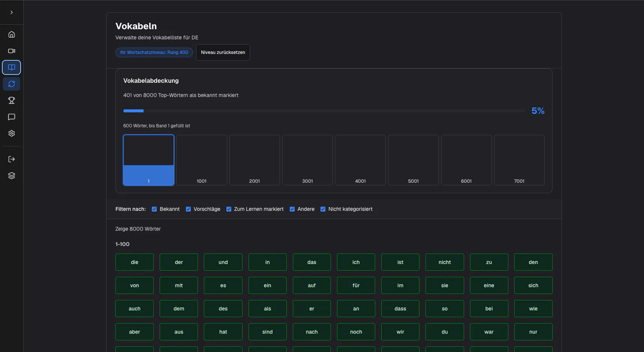
Task: Click the word tile 'auf'
Action: pyautogui.click(x=312, y=285)
